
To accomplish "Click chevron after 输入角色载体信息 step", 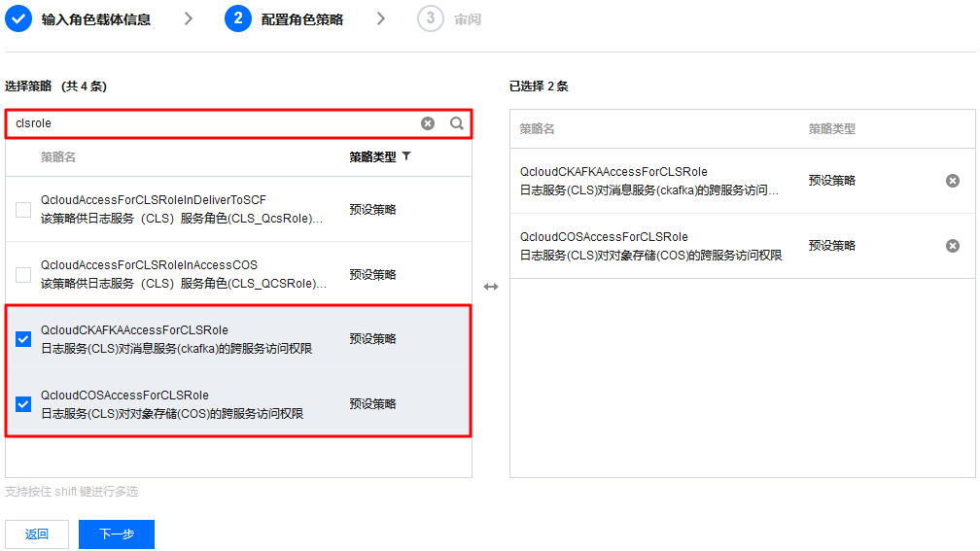I will tap(189, 18).
